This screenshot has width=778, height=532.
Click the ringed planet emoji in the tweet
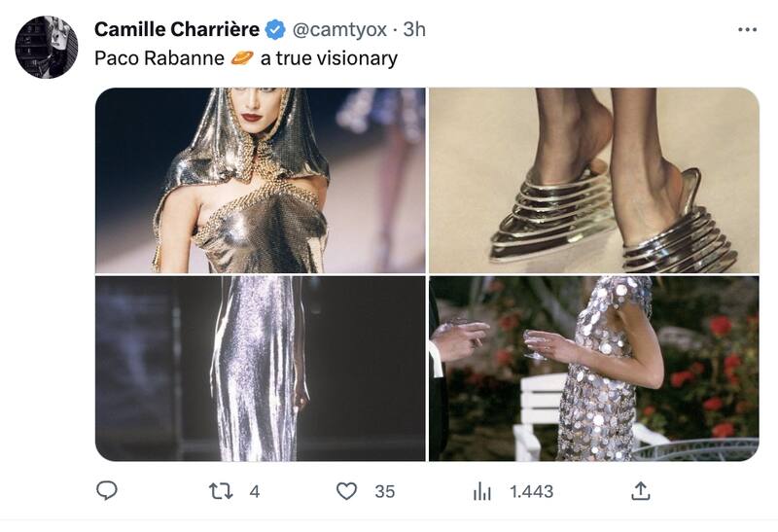(x=243, y=58)
